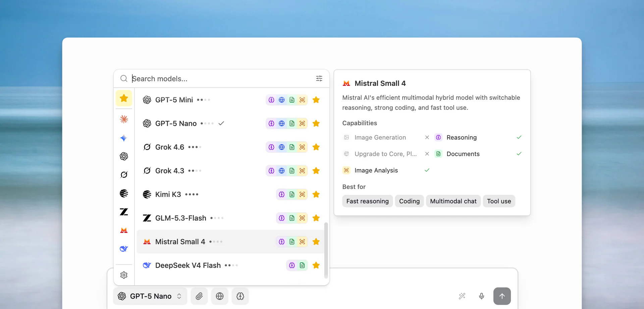Select the Mistral Small 4 model

click(231, 242)
